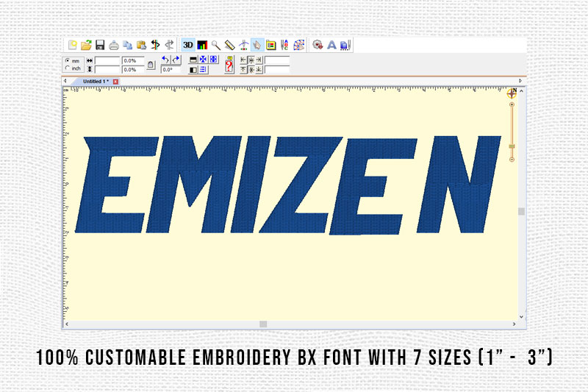
Task: Rotate design right with blue arrow
Action: tap(176, 60)
